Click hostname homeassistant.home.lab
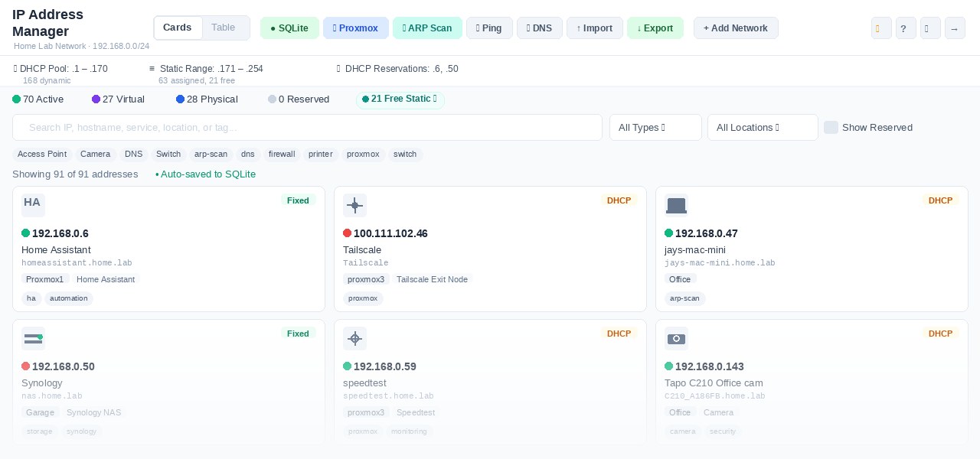The image size is (980, 459). (77, 263)
